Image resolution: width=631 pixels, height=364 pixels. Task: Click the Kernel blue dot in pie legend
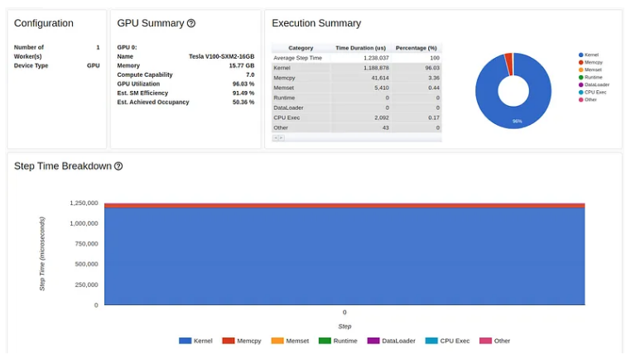(580, 55)
